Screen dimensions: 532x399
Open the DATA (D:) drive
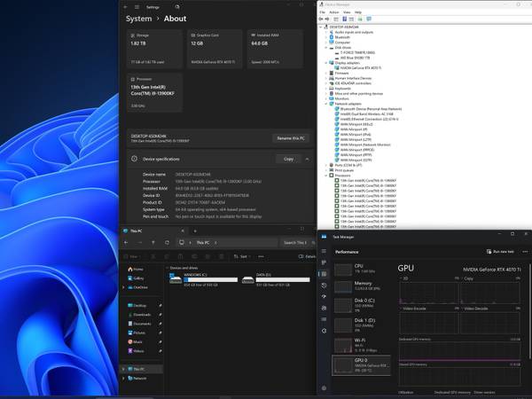[x=270, y=278]
